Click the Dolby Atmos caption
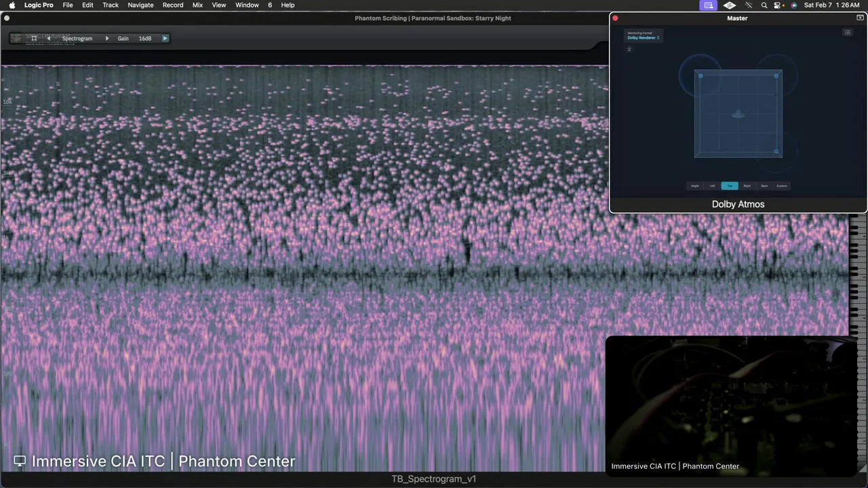868x488 pixels. pos(738,204)
